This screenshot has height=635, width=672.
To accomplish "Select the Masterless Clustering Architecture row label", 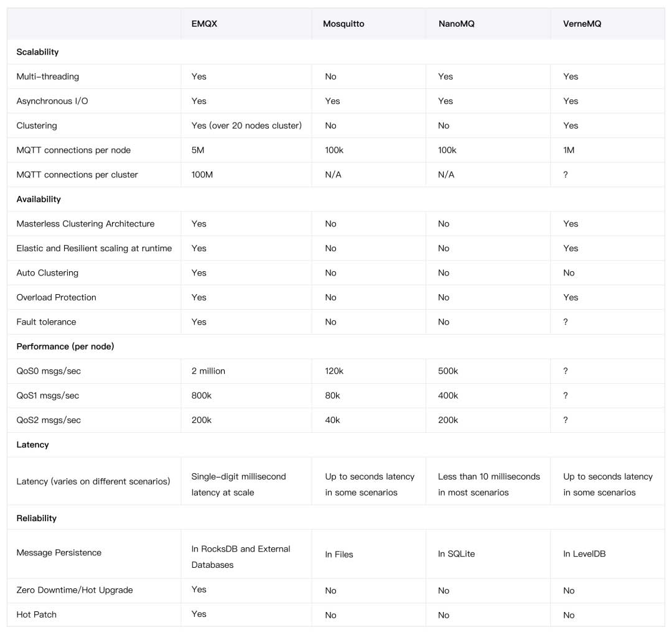I will click(x=85, y=224).
